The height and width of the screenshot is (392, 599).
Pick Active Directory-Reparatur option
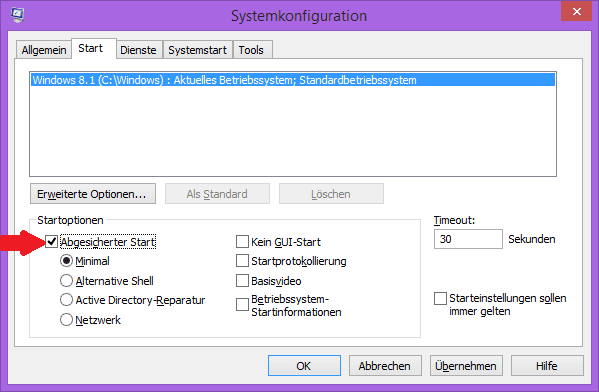(x=66, y=300)
